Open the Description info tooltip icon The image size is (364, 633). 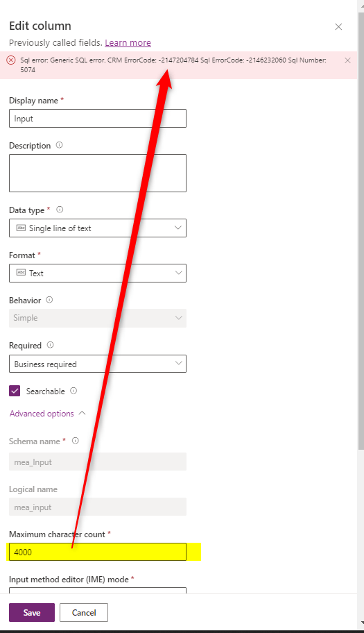click(59, 145)
